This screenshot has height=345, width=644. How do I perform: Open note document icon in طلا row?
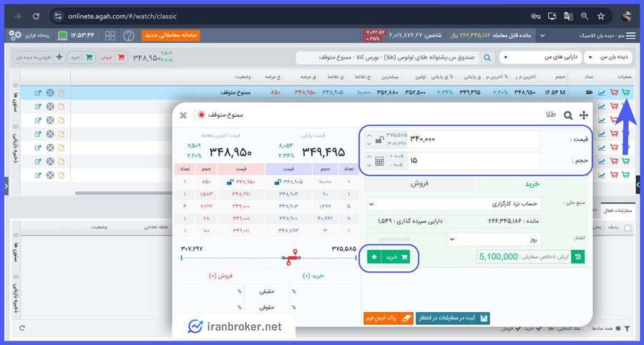[62, 93]
